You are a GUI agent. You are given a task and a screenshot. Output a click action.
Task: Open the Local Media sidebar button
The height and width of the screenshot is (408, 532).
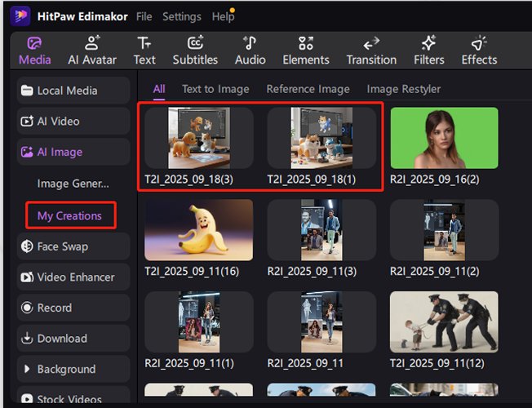(x=73, y=91)
